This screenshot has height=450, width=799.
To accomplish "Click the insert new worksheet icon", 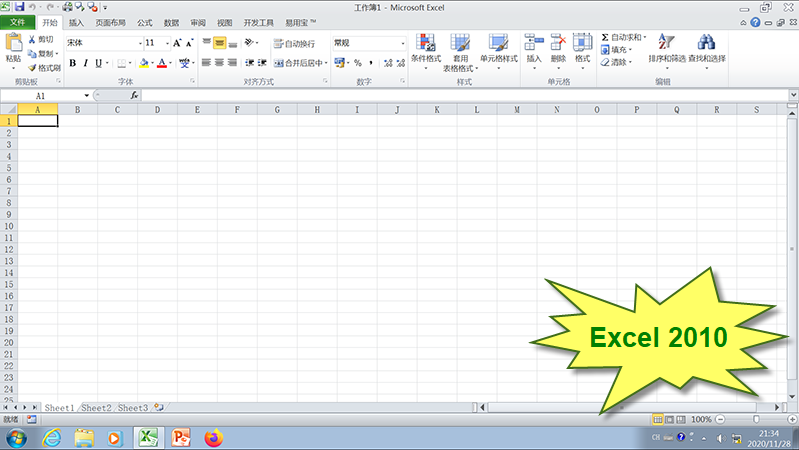I will tap(159, 407).
